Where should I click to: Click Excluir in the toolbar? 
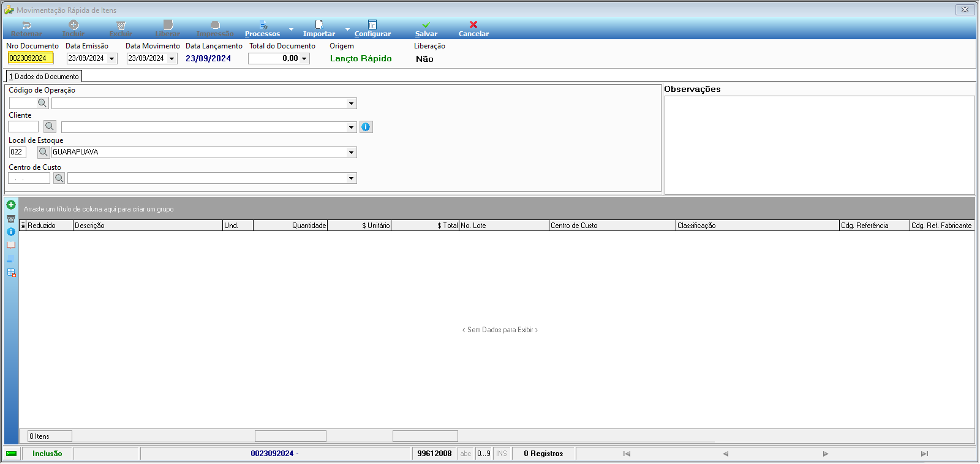(121, 29)
